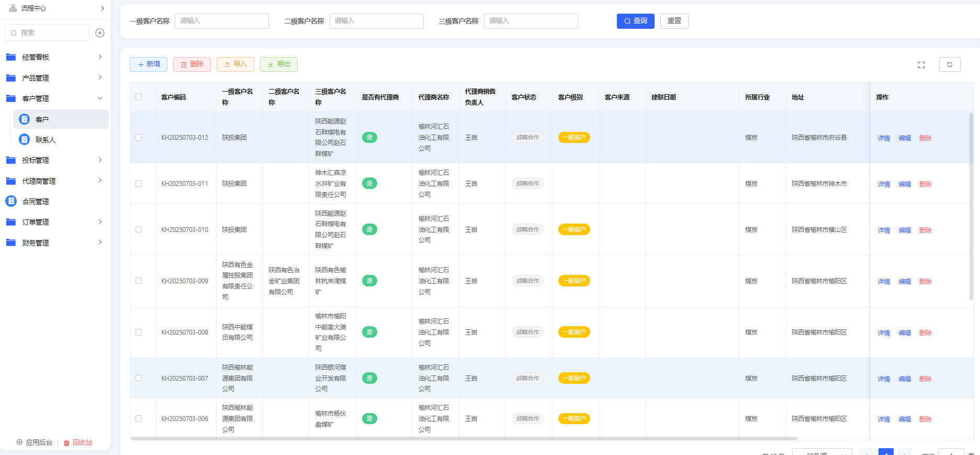Screen dimensions: 980x455
Task: Click 编辑 for row KH20250703-011
Action: tap(905, 184)
